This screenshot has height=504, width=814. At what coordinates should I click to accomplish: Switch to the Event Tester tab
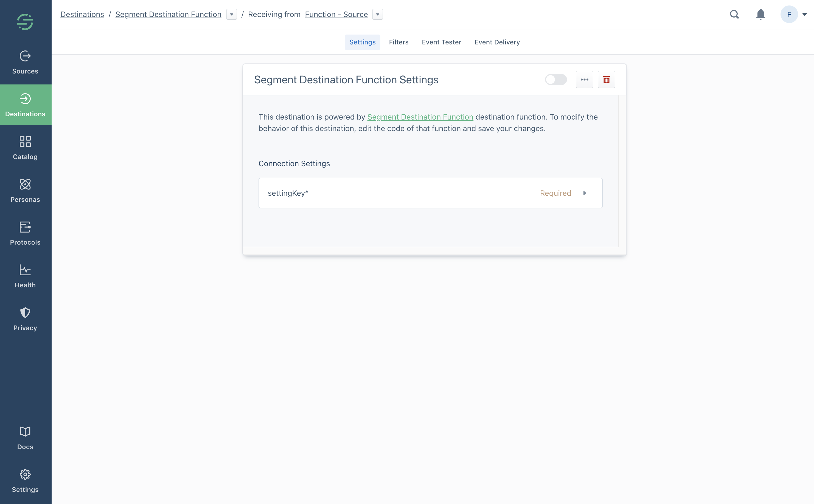[x=441, y=42]
